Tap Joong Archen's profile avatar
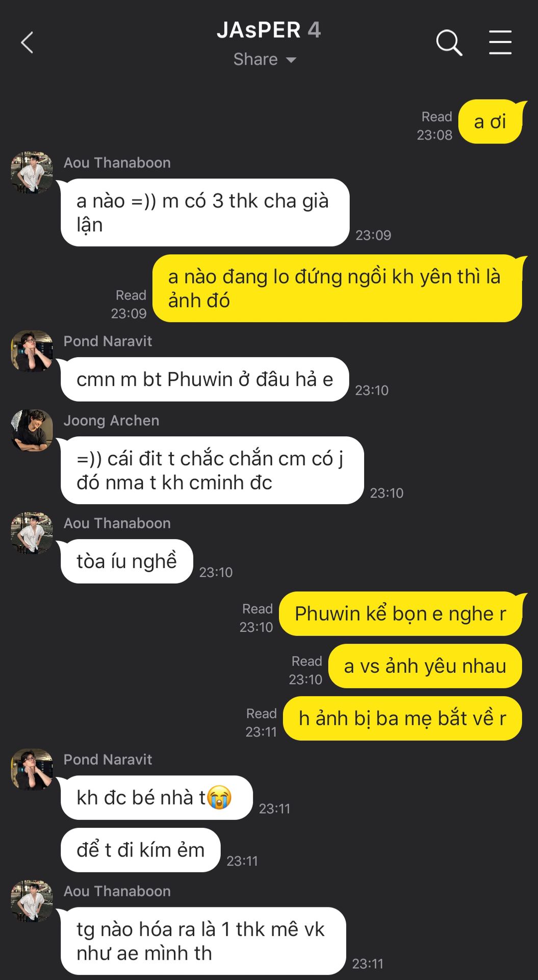Image resolution: width=538 pixels, height=980 pixels. tap(32, 430)
